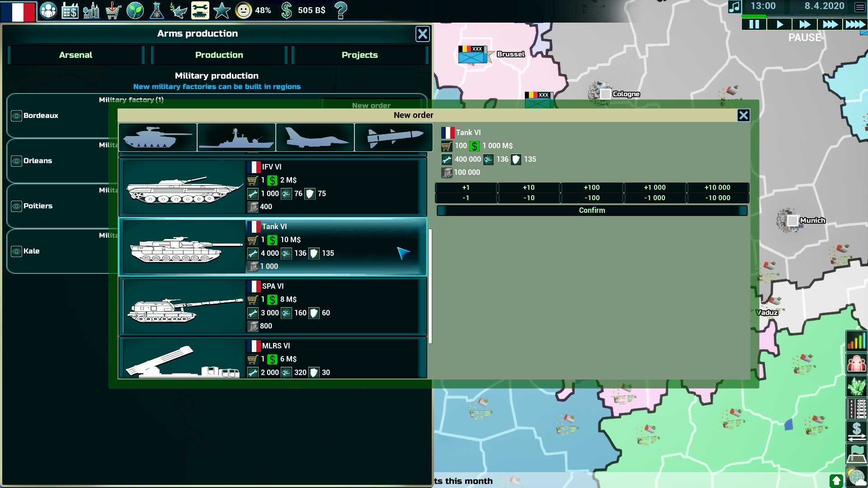Toggle the eye icon next to Poitiers
Screen dimensions: 868x488
[x=16, y=206]
